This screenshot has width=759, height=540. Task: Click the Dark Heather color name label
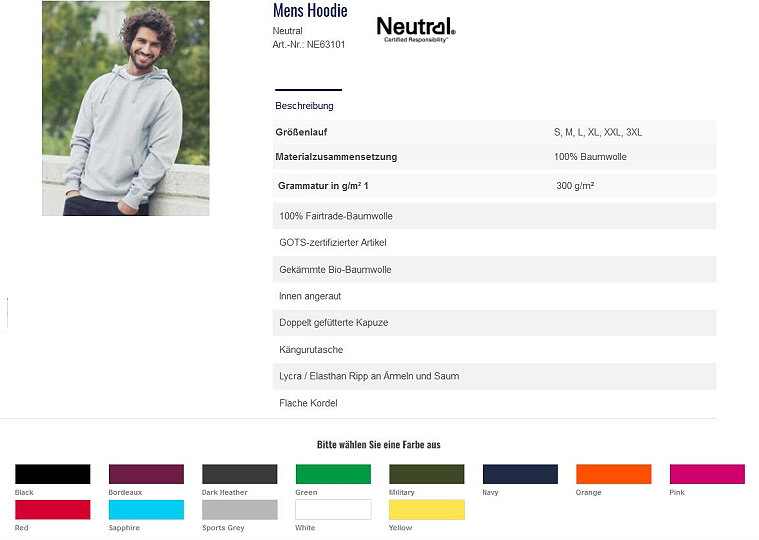click(225, 492)
